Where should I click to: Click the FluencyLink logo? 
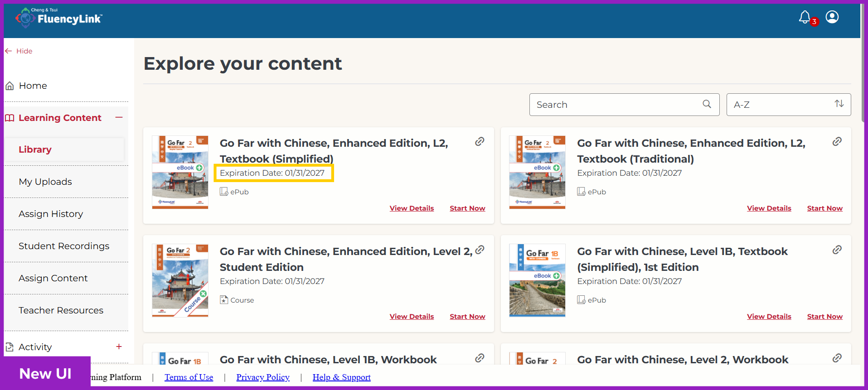pyautogui.click(x=59, y=17)
